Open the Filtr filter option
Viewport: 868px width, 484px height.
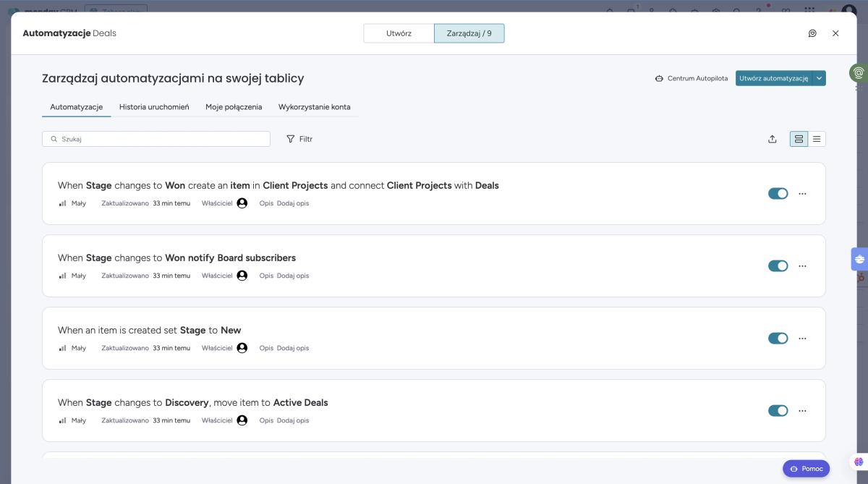click(x=299, y=139)
